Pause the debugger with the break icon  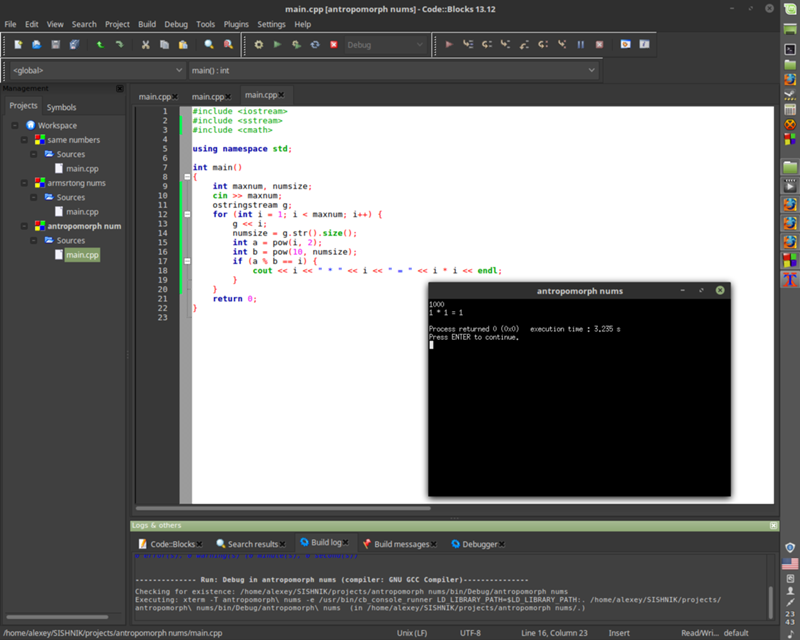(581, 44)
